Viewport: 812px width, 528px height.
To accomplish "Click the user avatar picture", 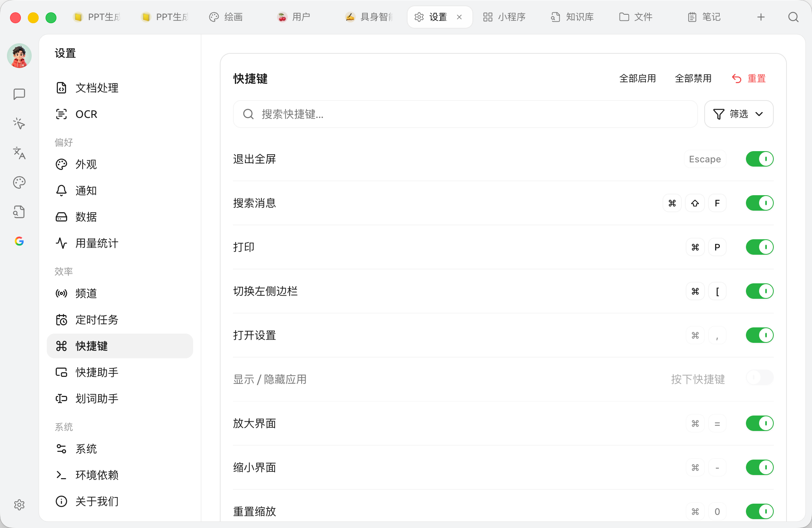I will click(19, 56).
